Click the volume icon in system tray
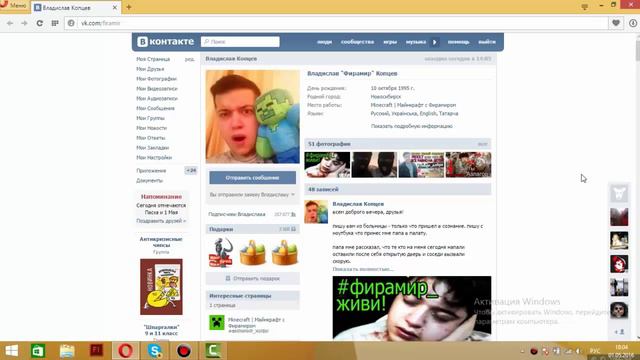This screenshot has height=360, width=640. (578, 351)
